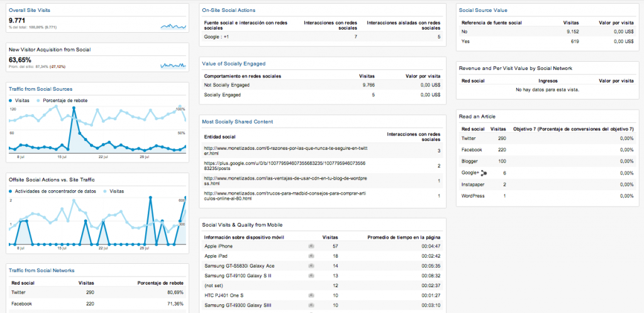Click the 15 jul peak point on traffic chart
This screenshot has height=313, width=644.
[74, 108]
